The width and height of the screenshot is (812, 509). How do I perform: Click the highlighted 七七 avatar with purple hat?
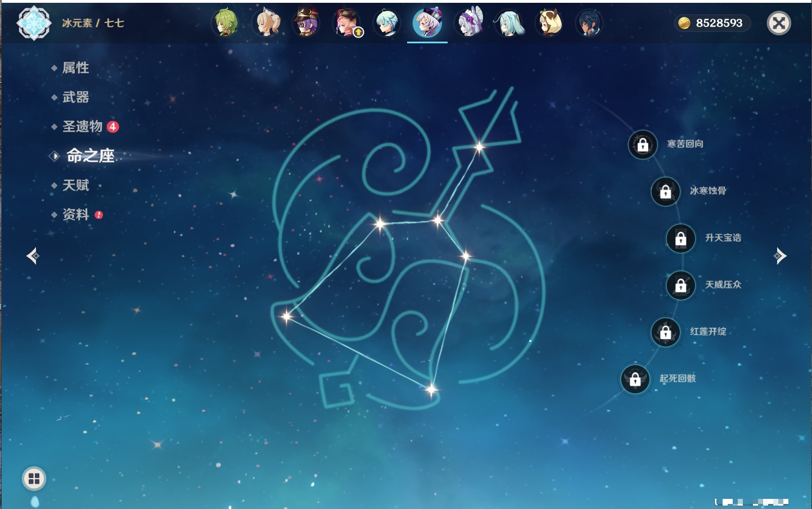(x=427, y=23)
